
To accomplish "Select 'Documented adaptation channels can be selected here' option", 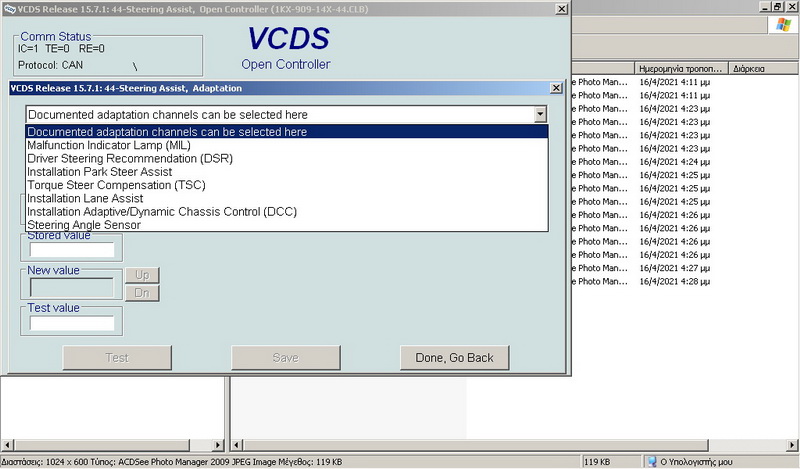I will click(x=287, y=132).
